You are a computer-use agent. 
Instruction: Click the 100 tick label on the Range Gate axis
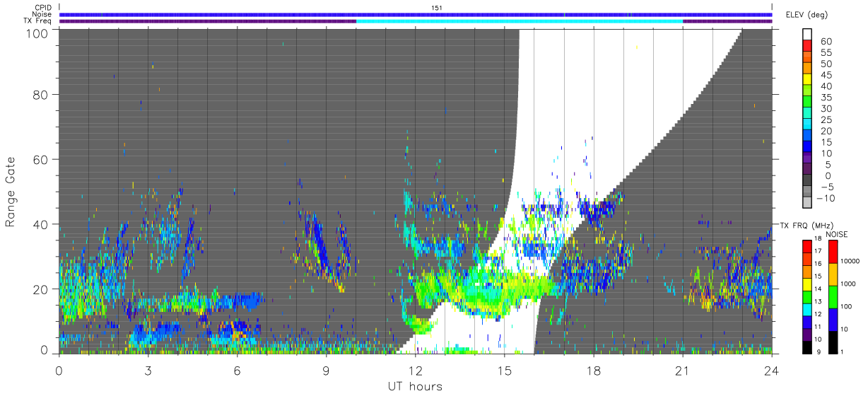[x=37, y=33]
